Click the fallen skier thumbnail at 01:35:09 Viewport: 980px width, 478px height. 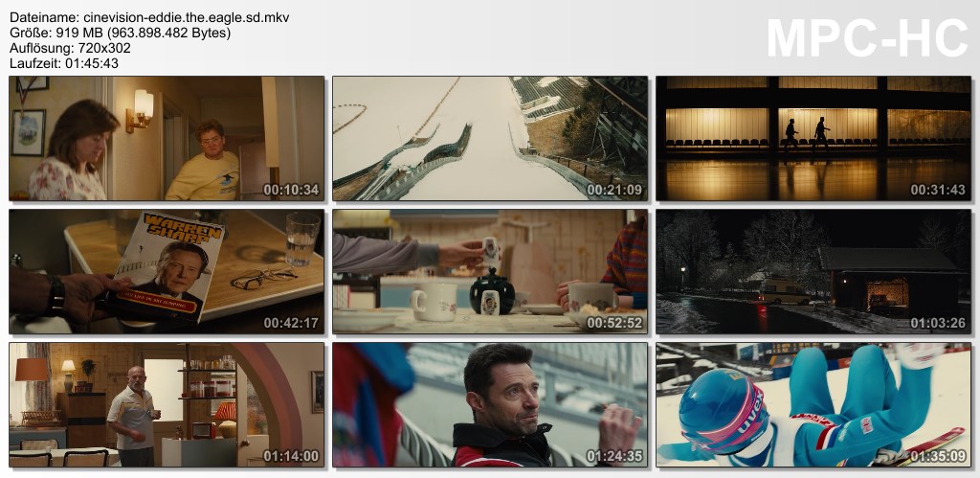pyautogui.click(x=813, y=405)
